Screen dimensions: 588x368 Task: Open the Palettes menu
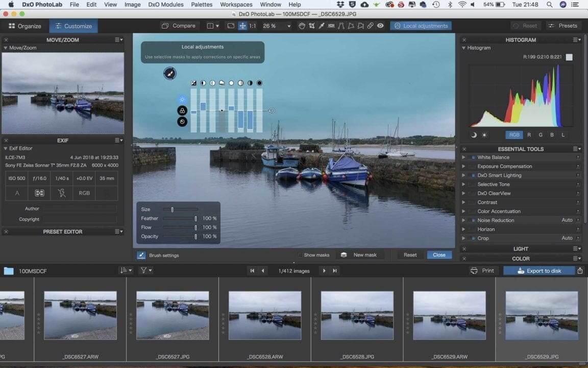tap(202, 5)
